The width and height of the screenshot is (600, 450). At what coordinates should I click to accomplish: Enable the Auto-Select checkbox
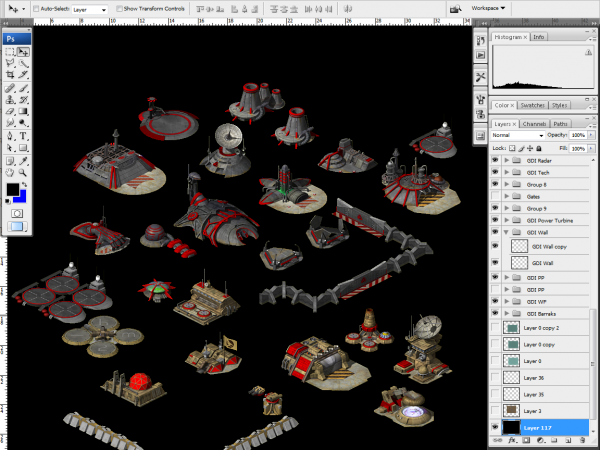(x=36, y=8)
